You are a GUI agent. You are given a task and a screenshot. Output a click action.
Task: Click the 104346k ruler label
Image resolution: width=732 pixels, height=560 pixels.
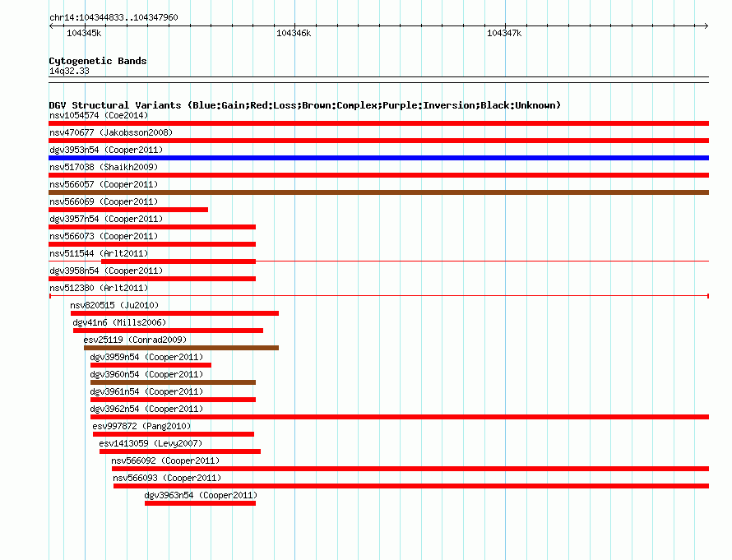(x=294, y=33)
